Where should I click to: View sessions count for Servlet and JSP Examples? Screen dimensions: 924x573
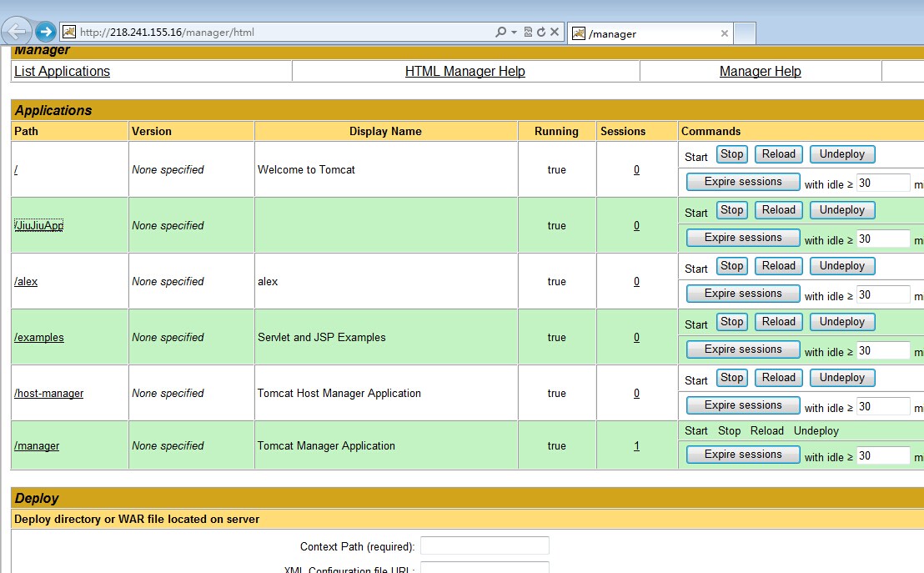click(636, 337)
